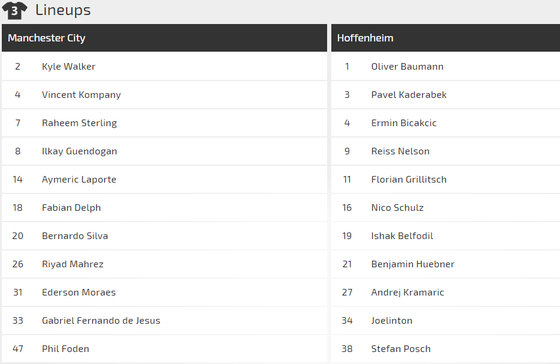Open Florian Grillitsch player entry
The width and height of the screenshot is (560, 364).
tap(409, 179)
